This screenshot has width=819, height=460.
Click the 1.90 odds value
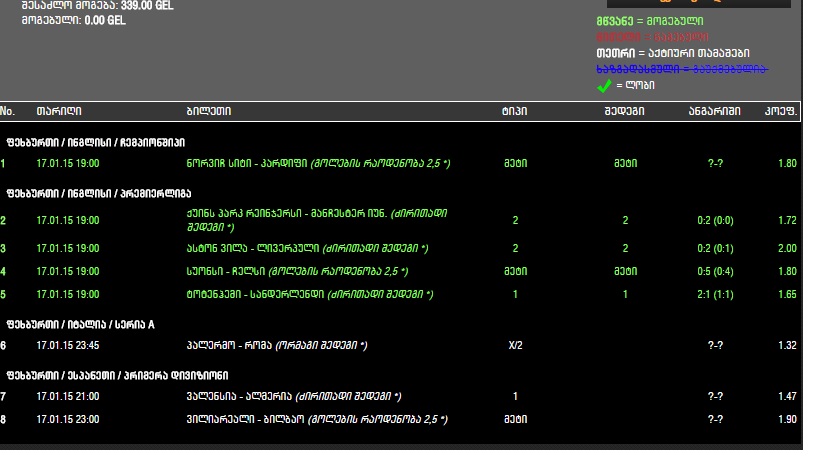click(x=787, y=420)
